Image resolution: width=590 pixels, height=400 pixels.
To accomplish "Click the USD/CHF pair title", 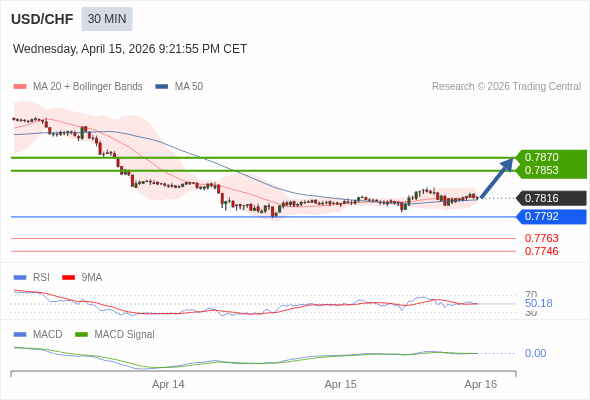I will (x=42, y=19).
